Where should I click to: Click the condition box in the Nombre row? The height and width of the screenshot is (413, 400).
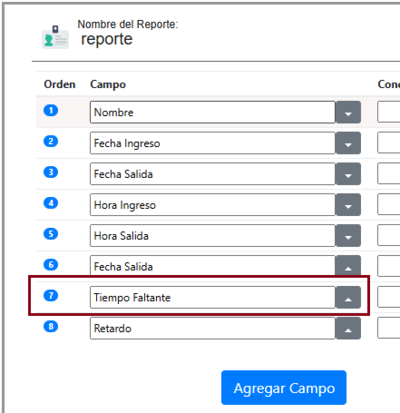pyautogui.click(x=389, y=112)
